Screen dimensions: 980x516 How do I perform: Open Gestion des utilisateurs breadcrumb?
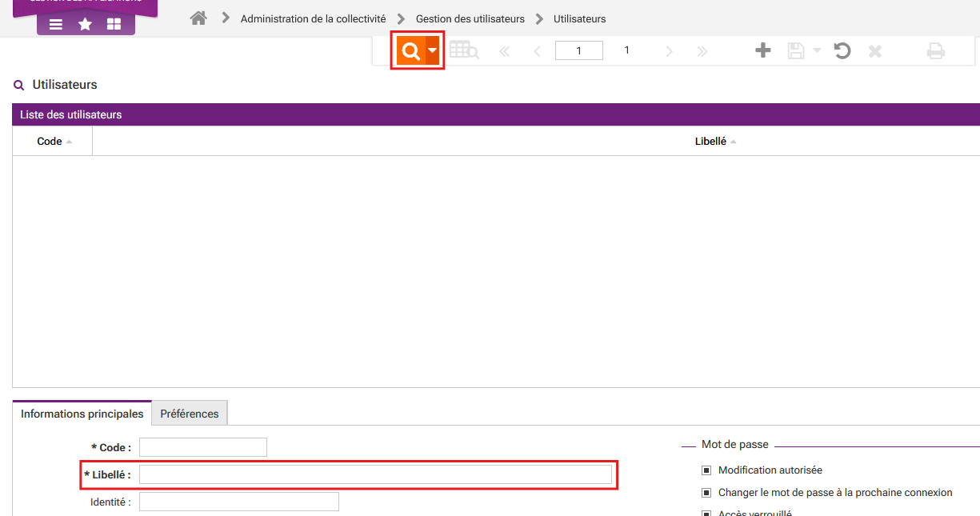tap(470, 18)
